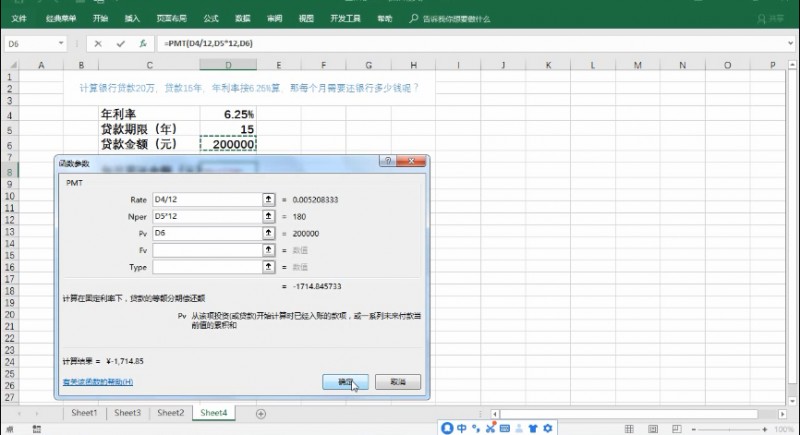Switch to Normal view in the status bar

click(629, 429)
